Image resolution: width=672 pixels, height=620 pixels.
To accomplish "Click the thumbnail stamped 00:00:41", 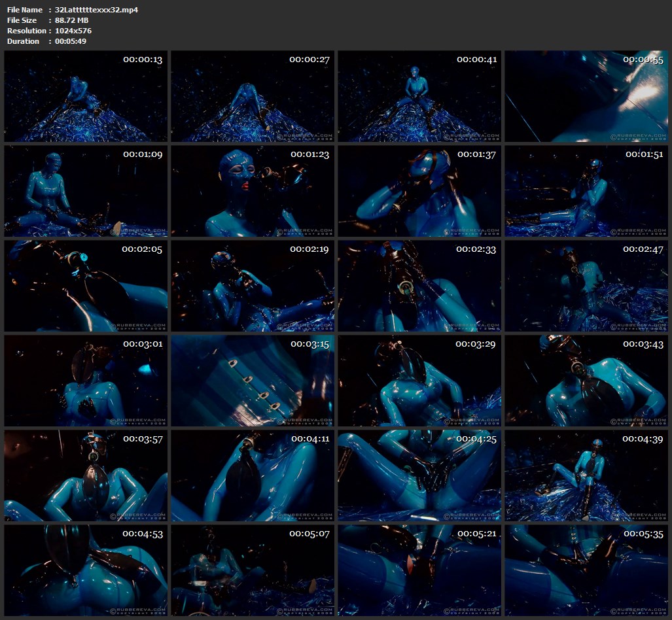I will (x=419, y=96).
